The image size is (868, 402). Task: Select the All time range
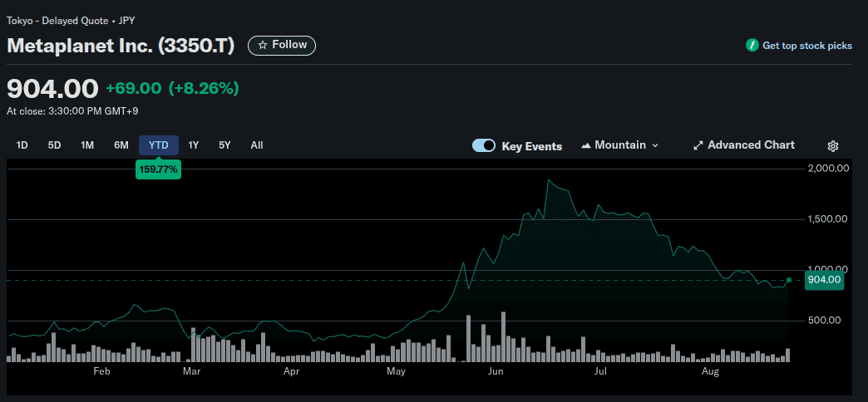pos(257,145)
